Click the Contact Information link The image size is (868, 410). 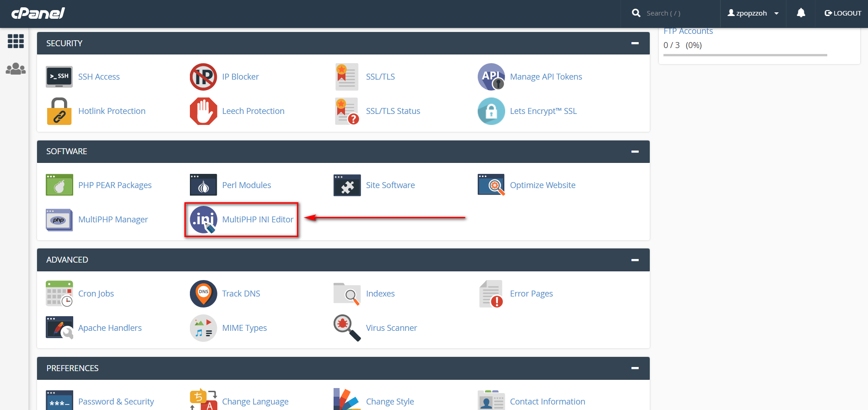[547, 401]
